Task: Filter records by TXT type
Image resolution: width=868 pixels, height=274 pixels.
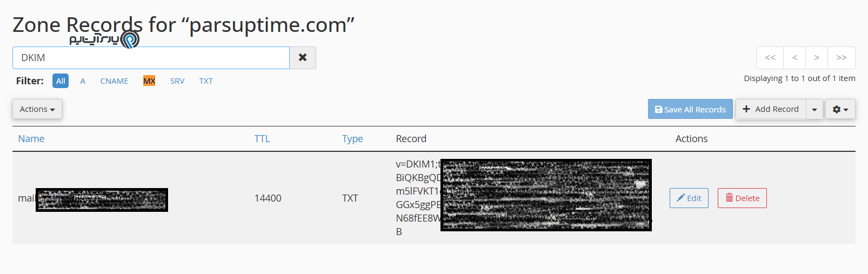Action: tap(206, 81)
